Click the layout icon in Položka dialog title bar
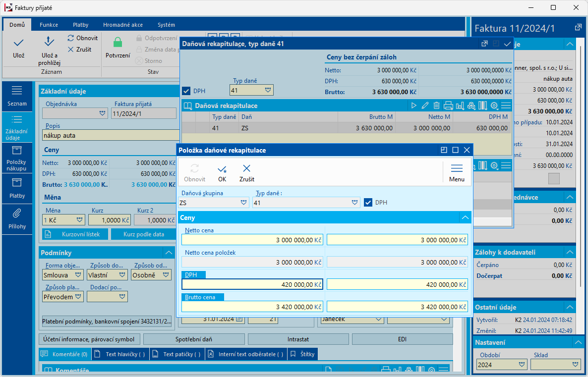Viewport: 588px width, 377px height. (x=444, y=150)
